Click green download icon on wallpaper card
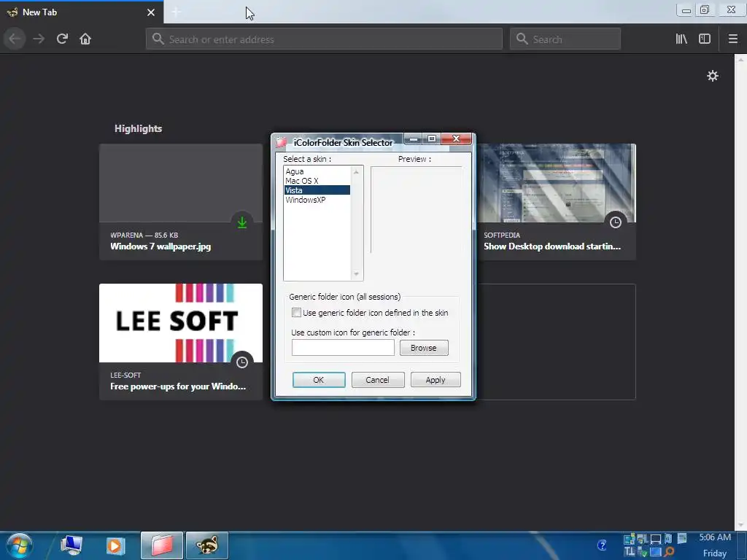 point(242,222)
